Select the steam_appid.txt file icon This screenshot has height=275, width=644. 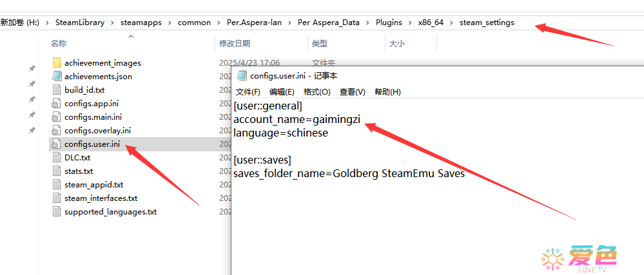57,185
